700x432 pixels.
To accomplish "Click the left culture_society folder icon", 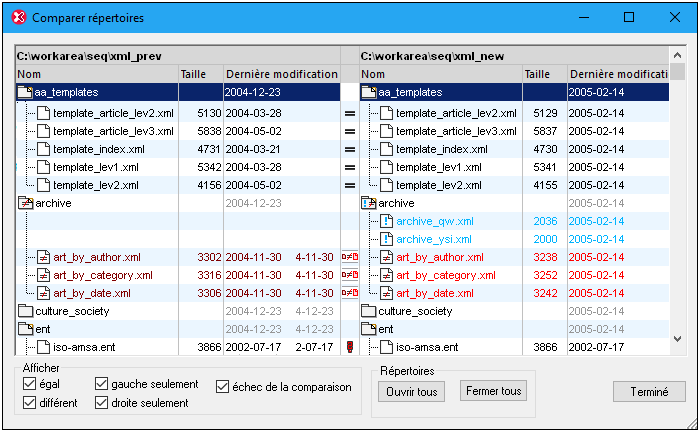I will click(x=26, y=311).
